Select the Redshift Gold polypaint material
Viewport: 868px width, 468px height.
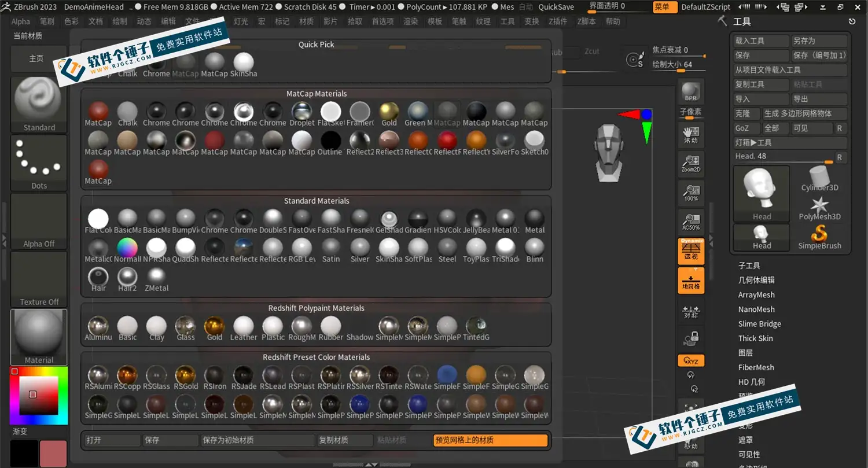[214, 328]
